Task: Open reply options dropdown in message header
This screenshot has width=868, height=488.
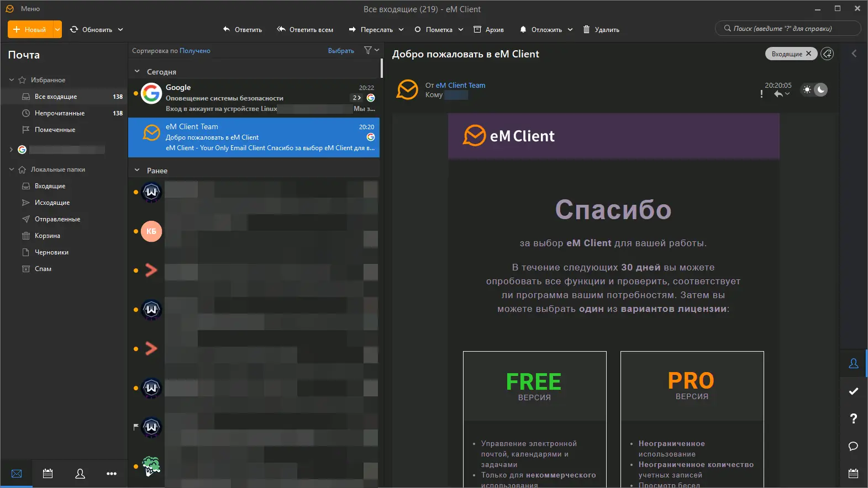Action: point(787,94)
